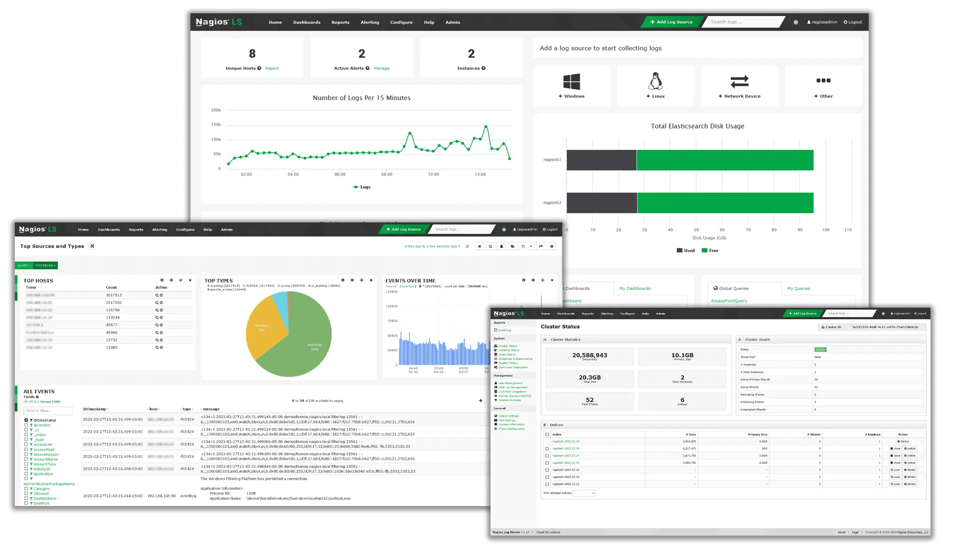The width and height of the screenshot is (980, 551).
Task: Click the home icon in Top Sources toolbar
Action: [x=479, y=246]
